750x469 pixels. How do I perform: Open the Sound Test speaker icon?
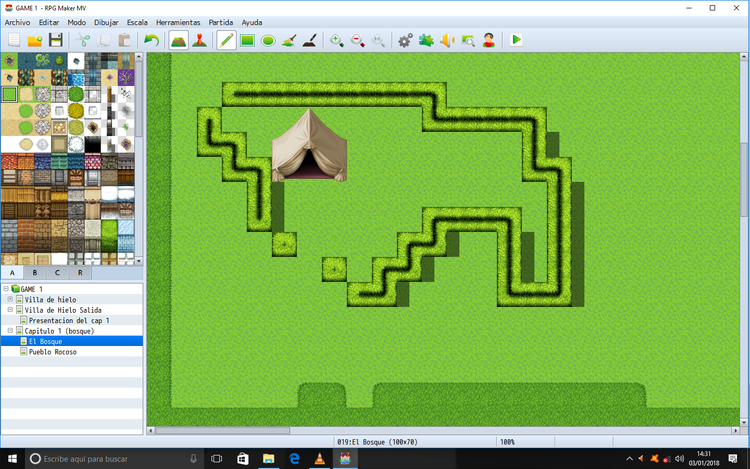click(x=447, y=40)
